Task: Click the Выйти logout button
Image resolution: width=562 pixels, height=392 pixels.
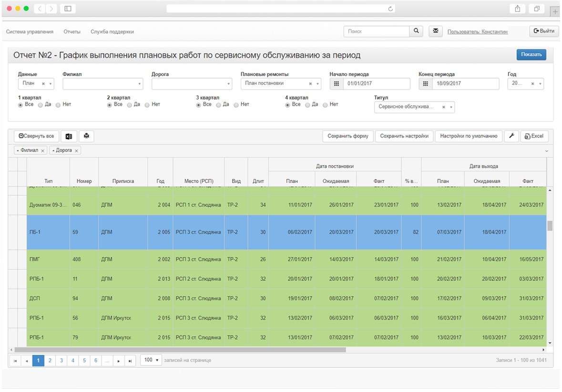Action: [544, 31]
